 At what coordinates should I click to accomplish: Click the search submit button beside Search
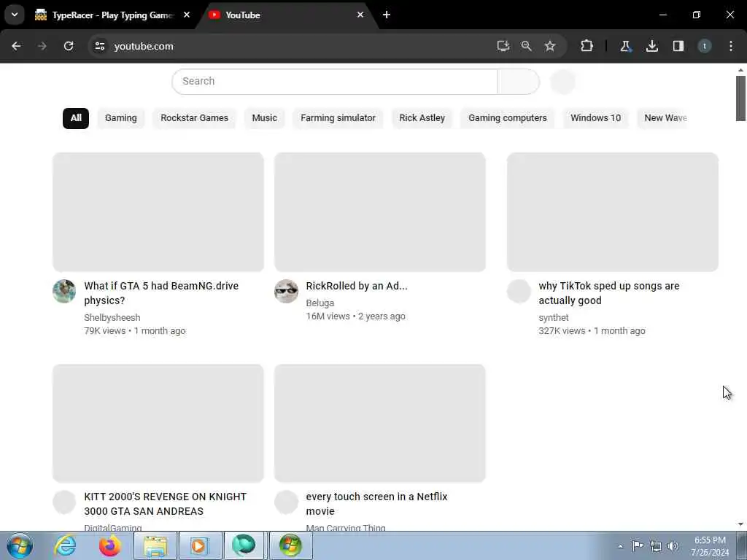pos(519,82)
